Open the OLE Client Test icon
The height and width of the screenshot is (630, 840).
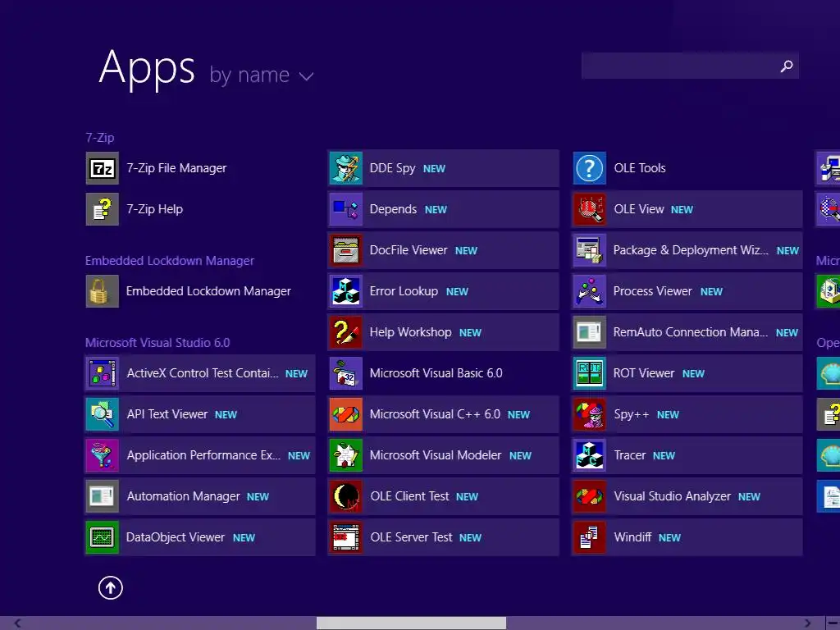click(x=346, y=496)
